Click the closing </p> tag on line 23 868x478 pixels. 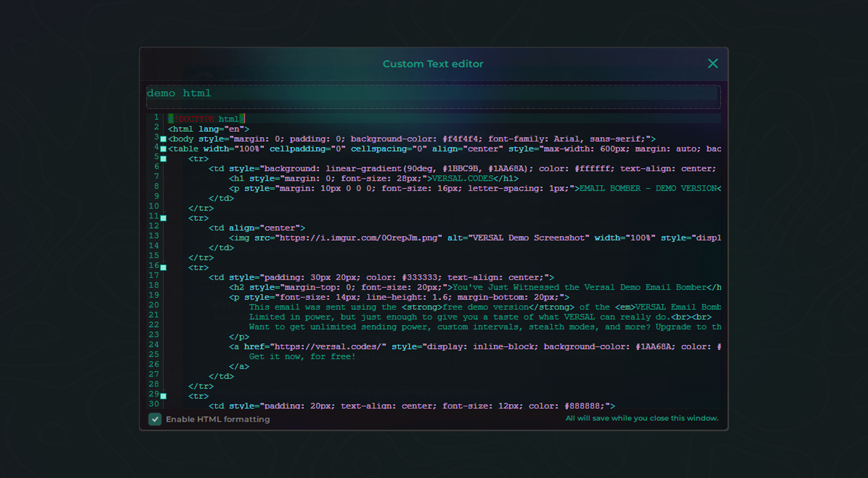pos(239,337)
